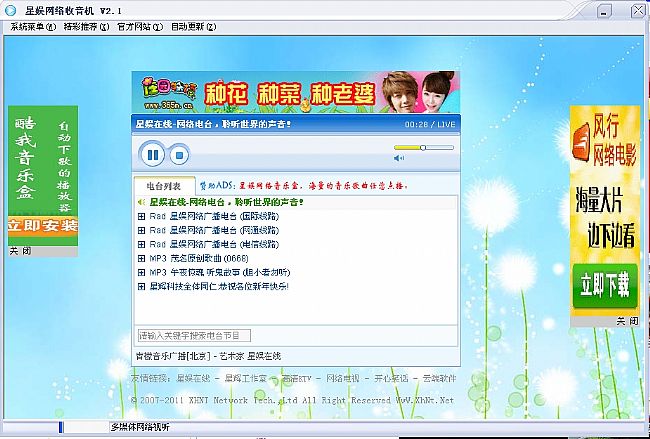This screenshot has width=650, height=439.
Task: Select Rad 星娱网络广播电台 (网通线路) entry
Action: pos(214,230)
